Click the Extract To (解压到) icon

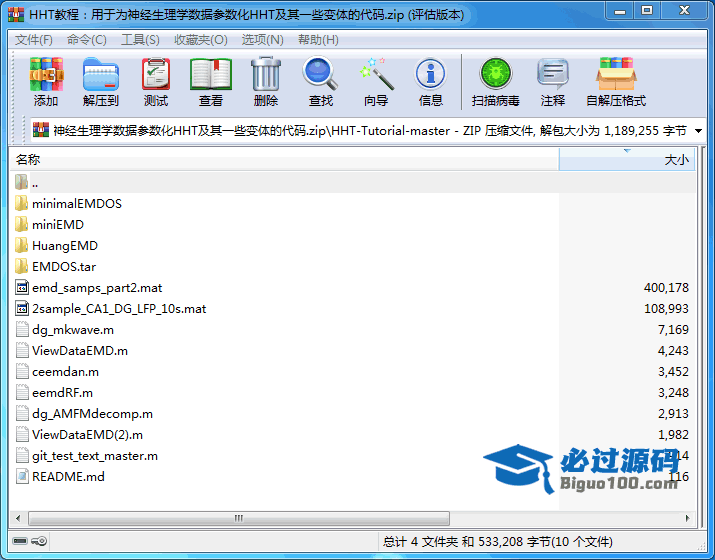101,74
